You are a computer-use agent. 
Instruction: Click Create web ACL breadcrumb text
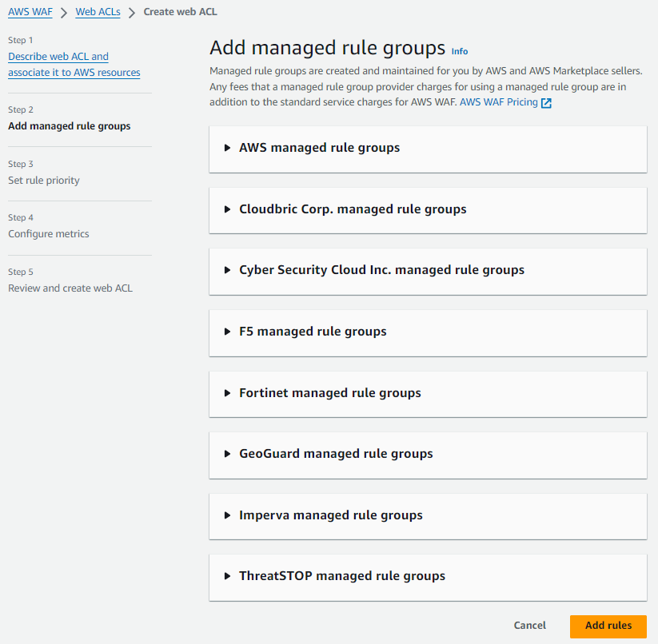click(180, 12)
